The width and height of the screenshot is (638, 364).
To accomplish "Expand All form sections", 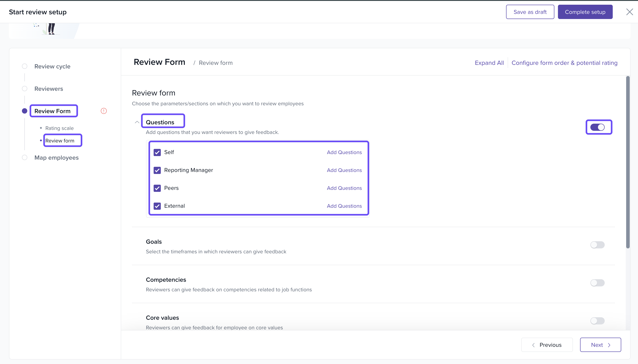I will pos(489,63).
